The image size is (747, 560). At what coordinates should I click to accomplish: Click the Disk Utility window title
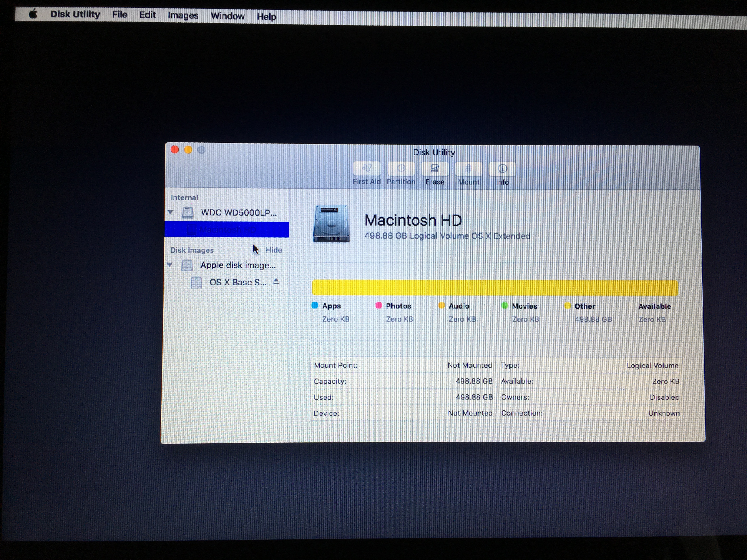434,152
